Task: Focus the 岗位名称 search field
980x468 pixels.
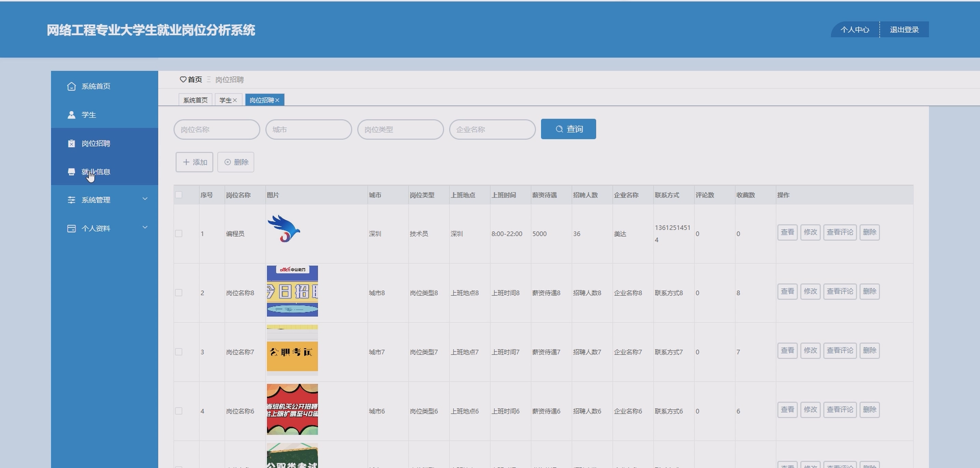Action: [x=217, y=130]
